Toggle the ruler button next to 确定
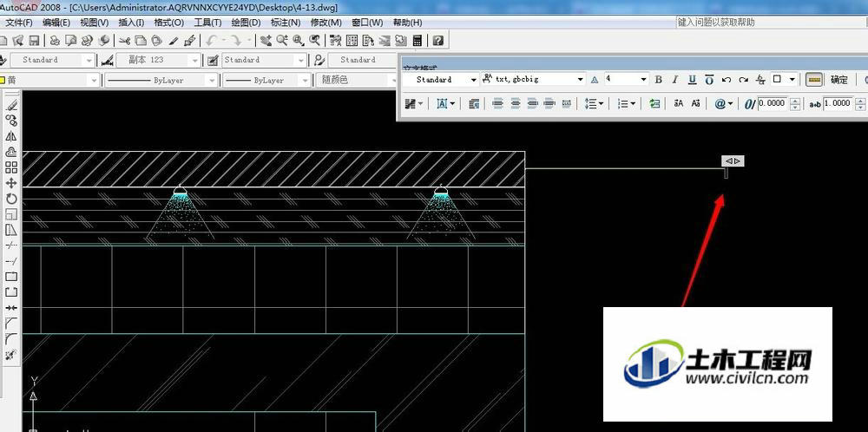 click(x=813, y=80)
